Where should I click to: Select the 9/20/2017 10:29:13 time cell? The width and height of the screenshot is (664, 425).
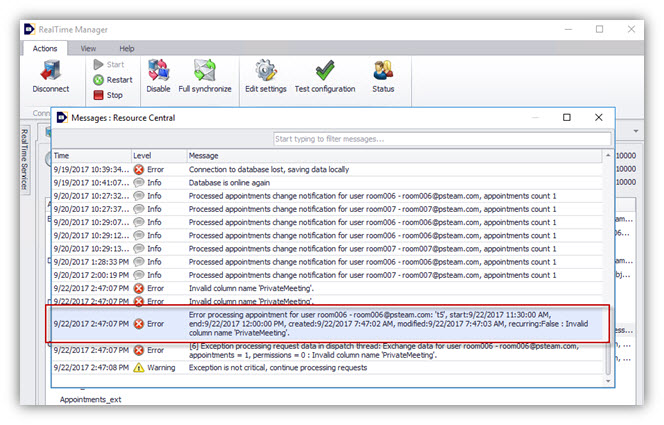coord(91,248)
